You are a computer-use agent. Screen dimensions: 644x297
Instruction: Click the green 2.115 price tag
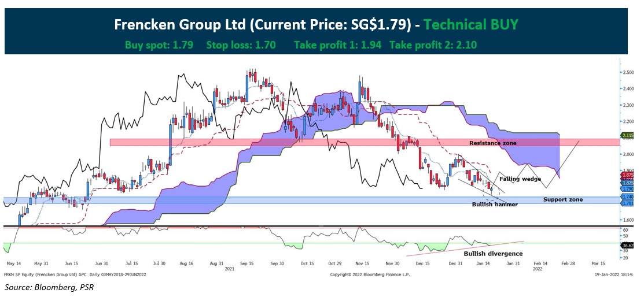point(628,135)
